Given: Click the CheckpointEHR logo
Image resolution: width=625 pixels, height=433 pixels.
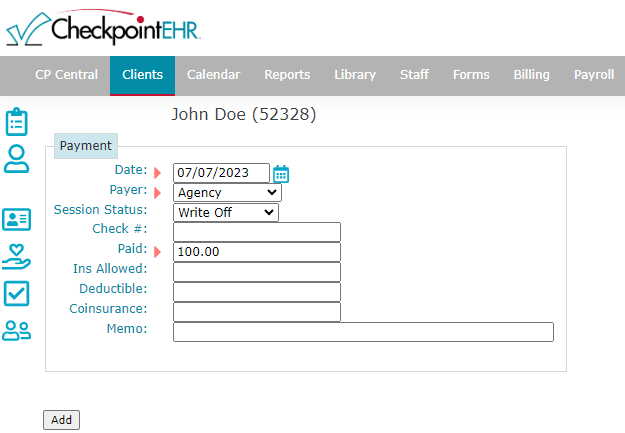Looking at the screenshot, I should [x=103, y=28].
